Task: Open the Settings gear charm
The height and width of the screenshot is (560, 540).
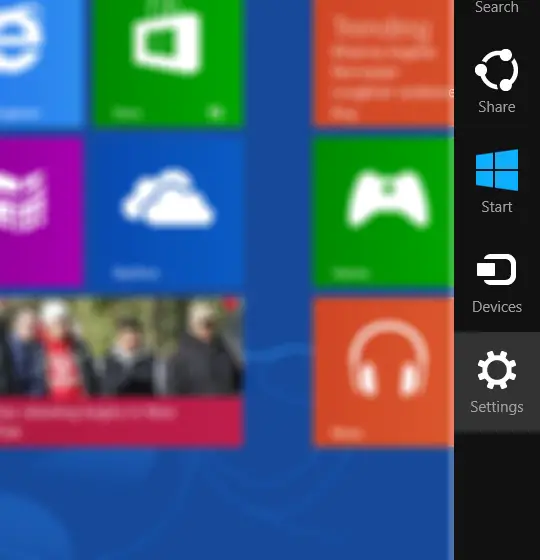Action: pyautogui.click(x=497, y=382)
